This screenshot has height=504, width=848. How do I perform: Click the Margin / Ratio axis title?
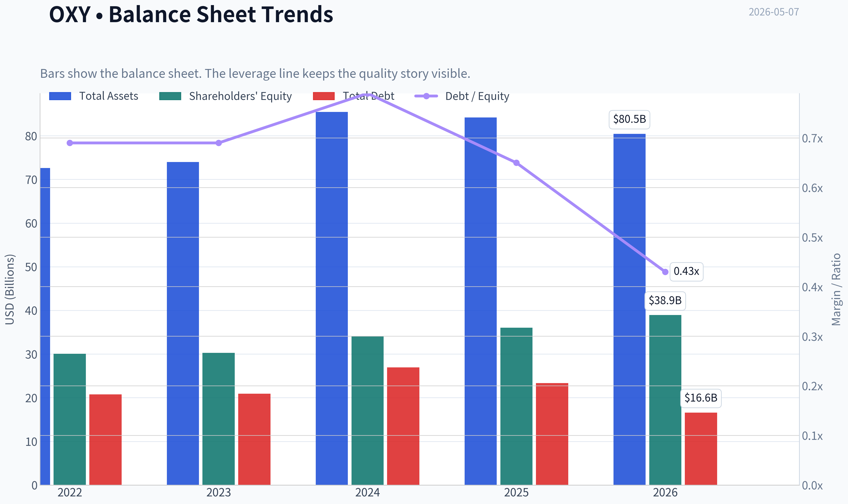click(x=836, y=289)
